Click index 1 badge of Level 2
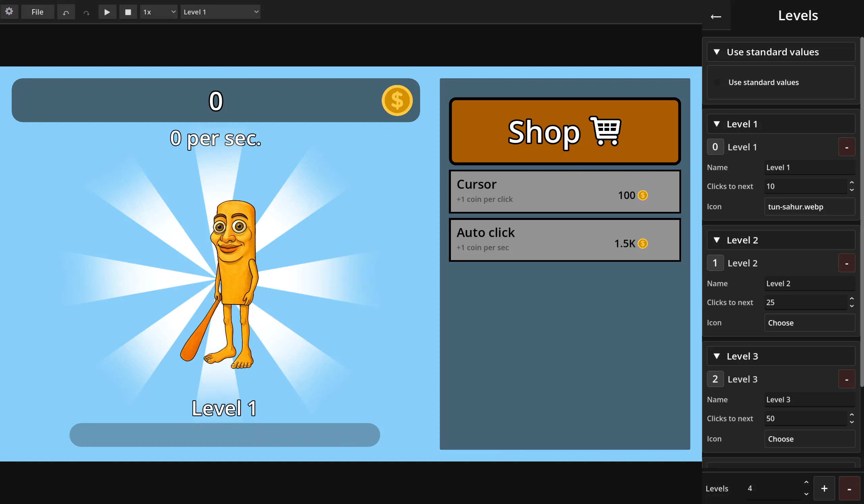864x504 pixels. (715, 263)
